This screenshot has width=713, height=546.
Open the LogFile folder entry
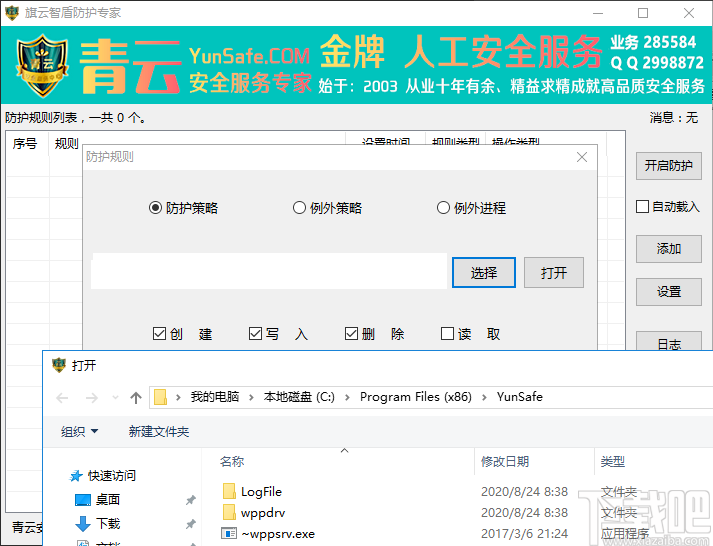pos(261,491)
